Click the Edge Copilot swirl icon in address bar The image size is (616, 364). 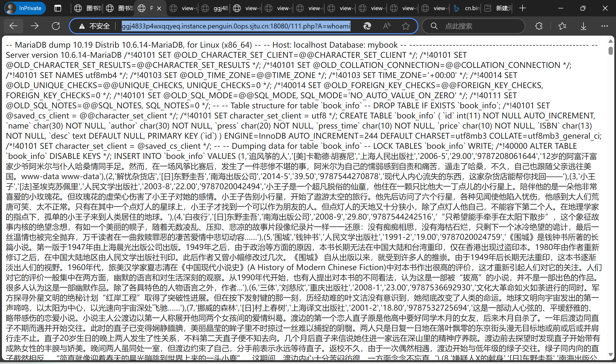tap(367, 26)
